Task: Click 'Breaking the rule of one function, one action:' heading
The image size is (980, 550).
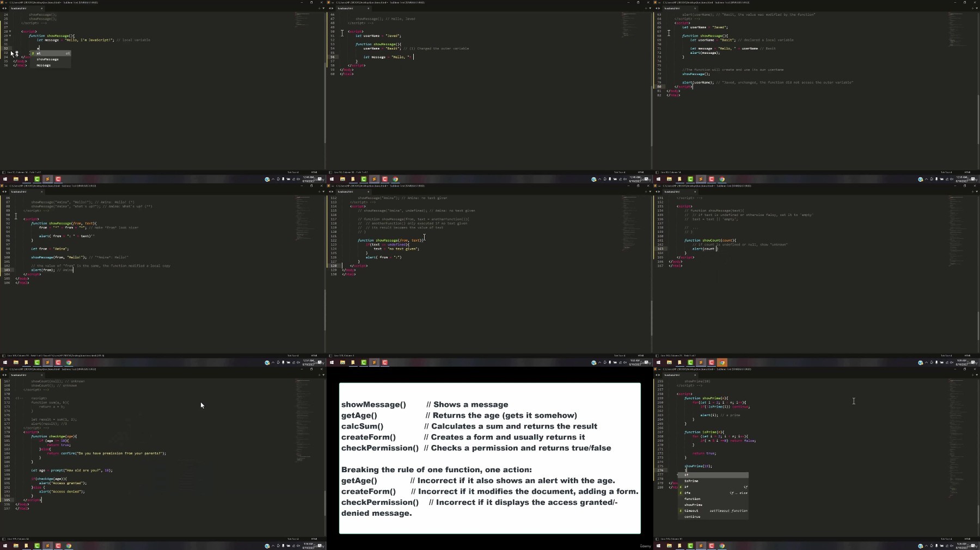Action: [437, 469]
